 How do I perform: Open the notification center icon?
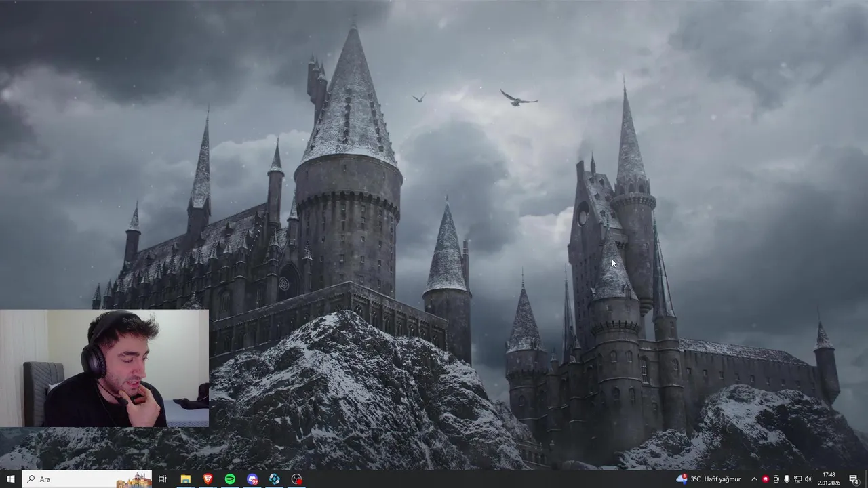click(854, 479)
